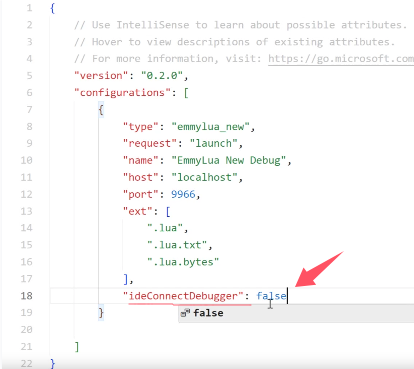The image size is (414, 369).
Task: Click the "configurations" key
Action: [122, 93]
